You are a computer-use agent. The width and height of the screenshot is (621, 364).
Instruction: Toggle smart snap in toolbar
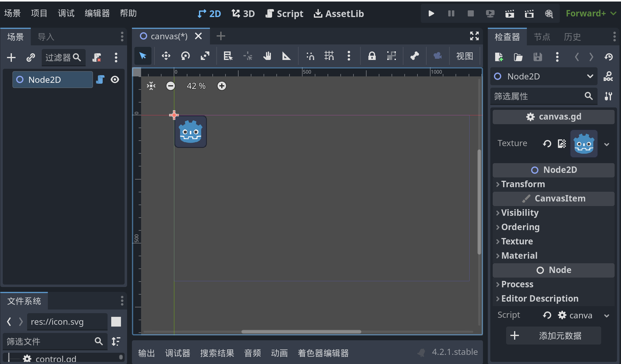pyautogui.click(x=310, y=56)
